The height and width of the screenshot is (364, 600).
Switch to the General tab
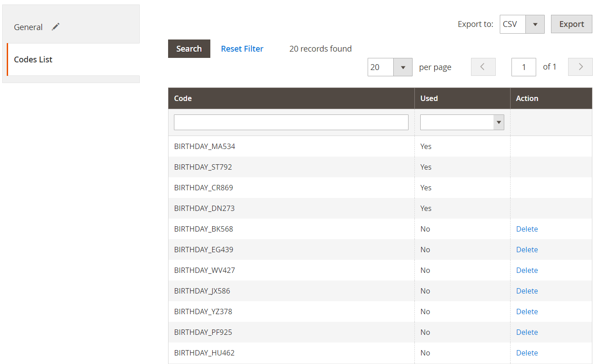click(28, 27)
